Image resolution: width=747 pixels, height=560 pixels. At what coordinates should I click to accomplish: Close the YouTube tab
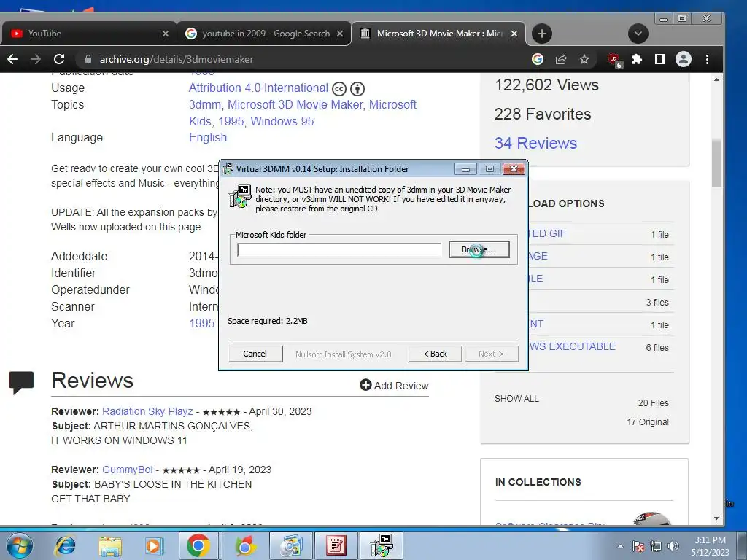[x=166, y=34]
